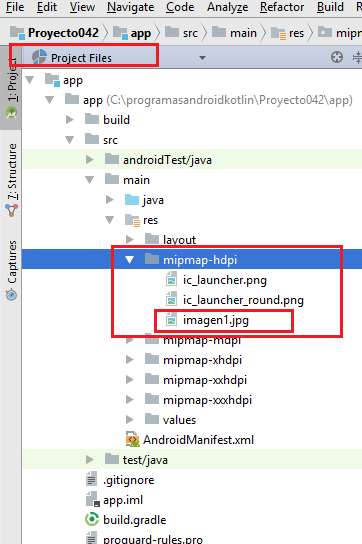Select the build.gradle file name
Image resolution: width=362 pixels, height=544 pixels.
135,520
